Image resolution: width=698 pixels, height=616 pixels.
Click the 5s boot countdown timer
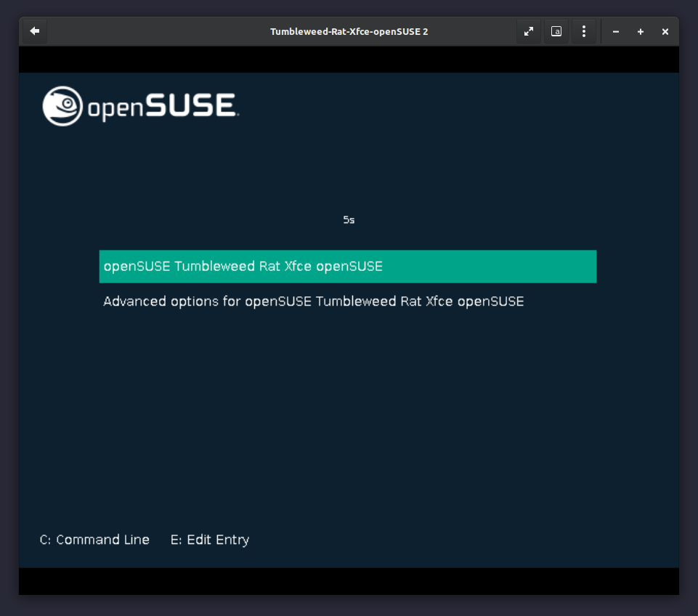tap(349, 219)
